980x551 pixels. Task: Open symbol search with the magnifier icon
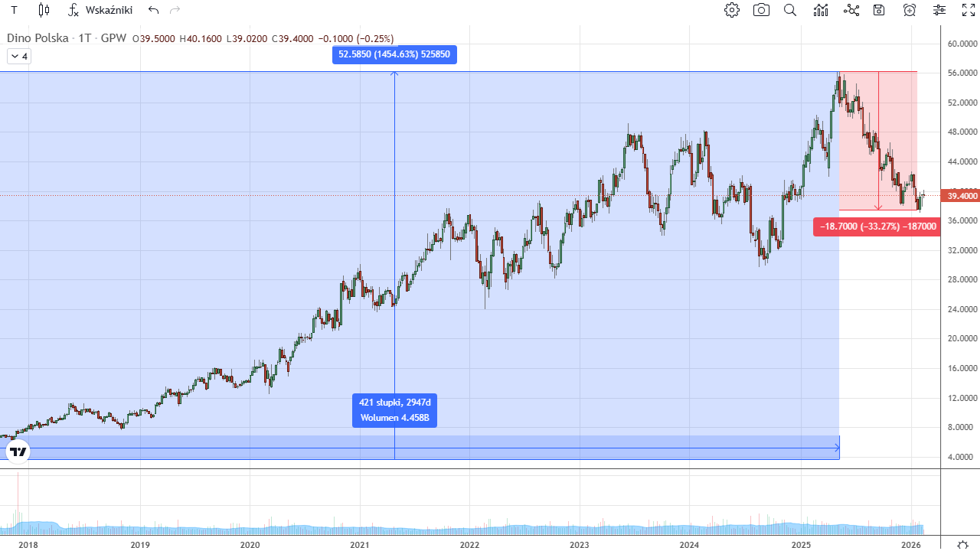coord(790,10)
